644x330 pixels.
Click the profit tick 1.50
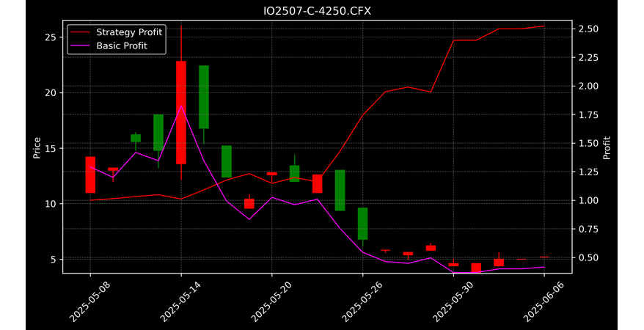pyautogui.click(x=587, y=143)
